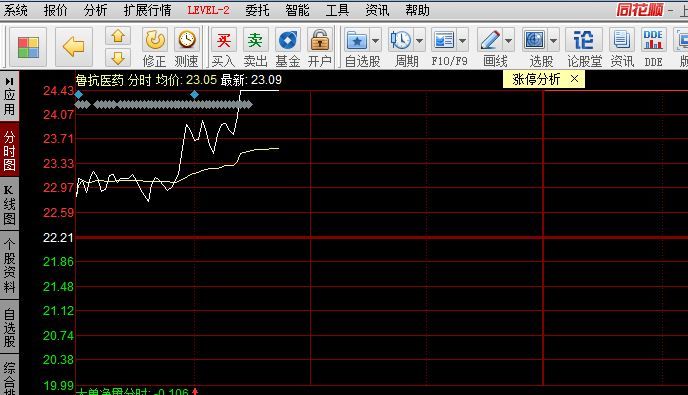This screenshot has width=688, height=395.
Task: Expand the 周期 period dropdown arrow
Action: [x=419, y=41]
